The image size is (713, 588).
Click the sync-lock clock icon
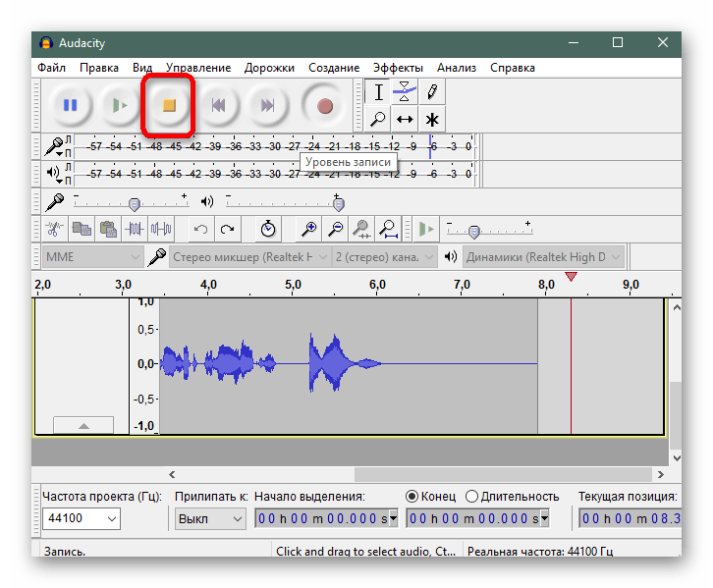(268, 229)
